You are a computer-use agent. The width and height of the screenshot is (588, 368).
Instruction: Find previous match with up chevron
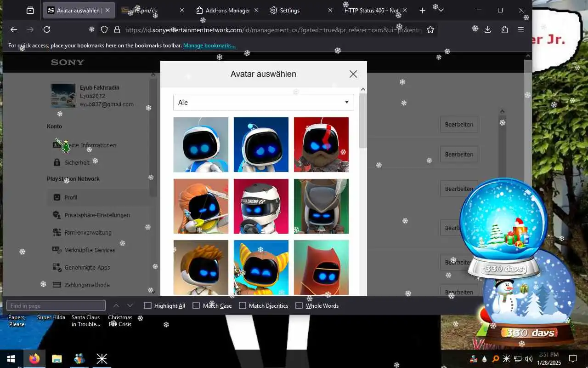[x=116, y=305]
